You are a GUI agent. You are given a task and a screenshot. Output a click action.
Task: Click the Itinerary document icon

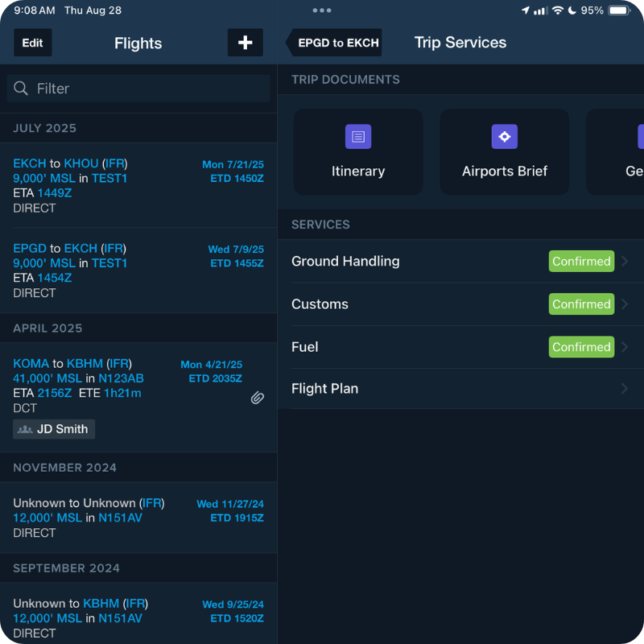pos(358,137)
